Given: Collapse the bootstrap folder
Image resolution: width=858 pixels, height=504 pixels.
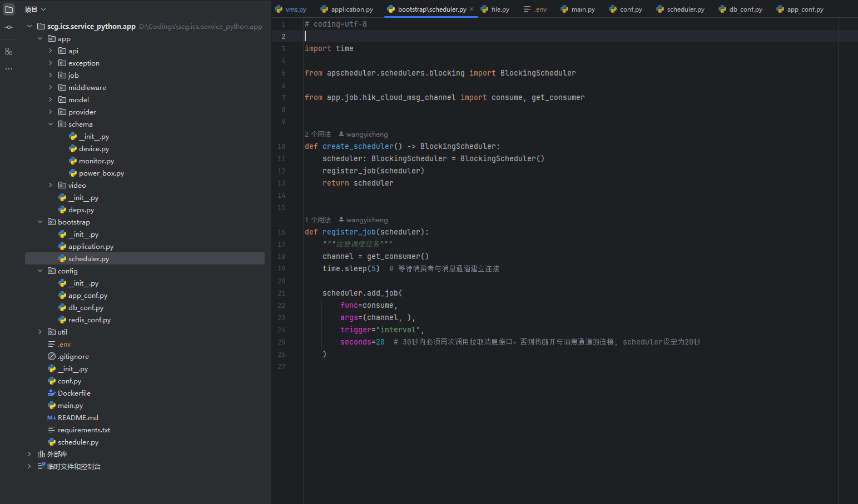Looking at the screenshot, I should (x=40, y=222).
